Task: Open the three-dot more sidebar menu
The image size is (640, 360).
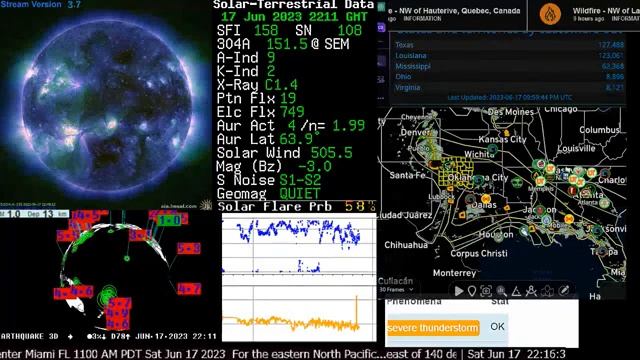Action: [381, 98]
